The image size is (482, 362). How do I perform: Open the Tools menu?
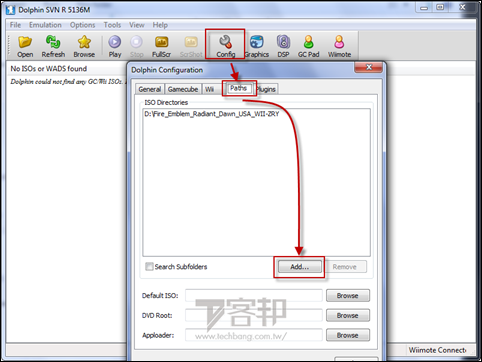[112, 25]
